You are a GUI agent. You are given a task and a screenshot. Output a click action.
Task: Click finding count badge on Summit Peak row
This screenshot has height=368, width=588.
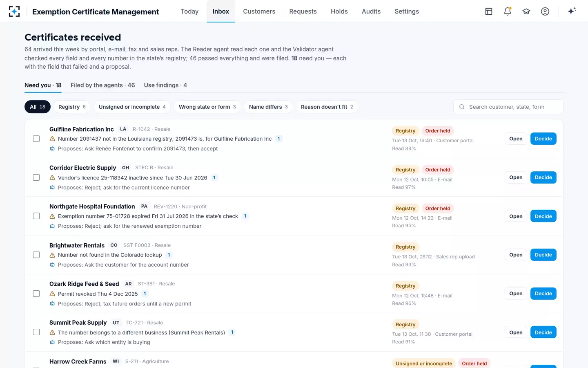tap(232, 332)
